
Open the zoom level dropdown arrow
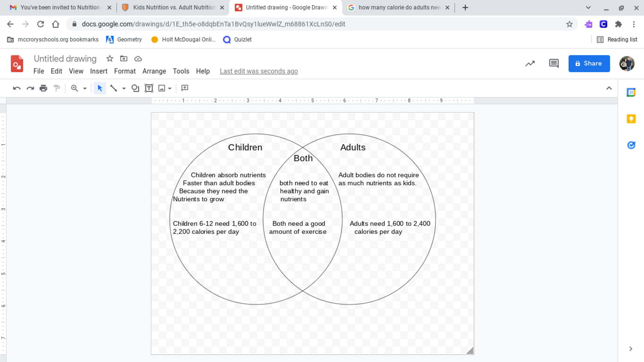coord(85,89)
